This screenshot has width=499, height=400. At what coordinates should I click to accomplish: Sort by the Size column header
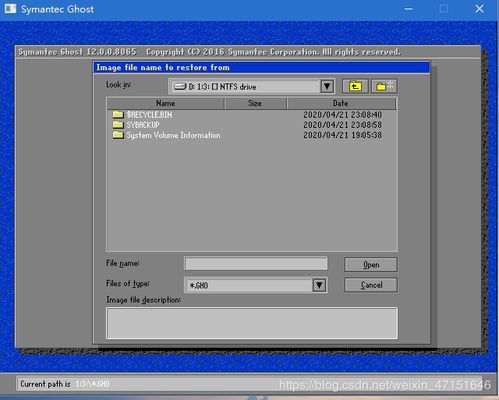255,103
